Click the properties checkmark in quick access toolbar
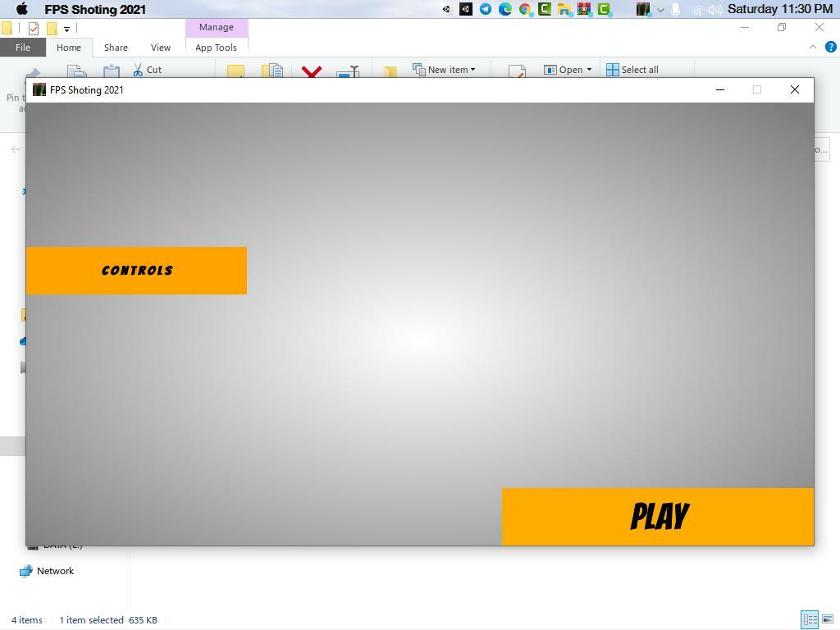 [34, 28]
